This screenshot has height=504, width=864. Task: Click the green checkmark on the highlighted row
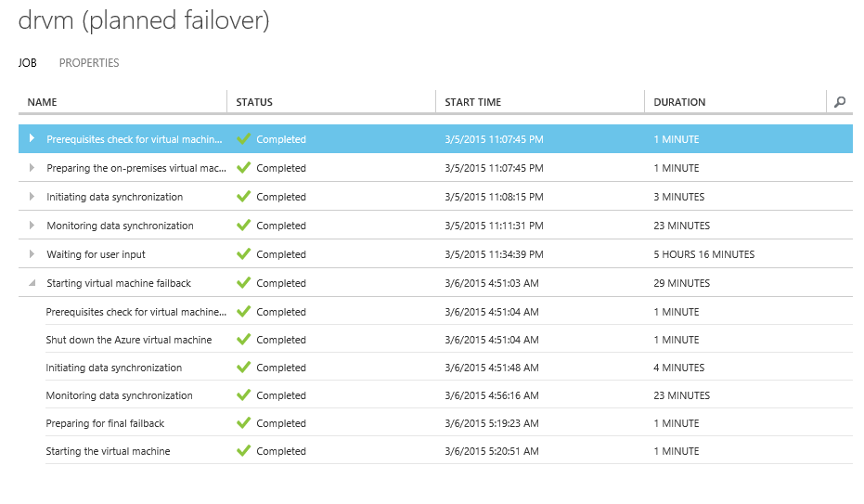point(244,139)
